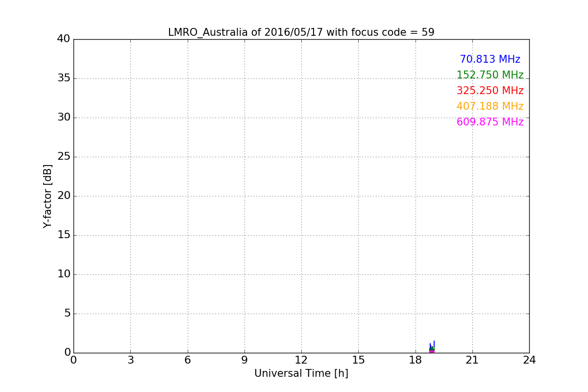Click x-axis tick label 21

pos(472,360)
